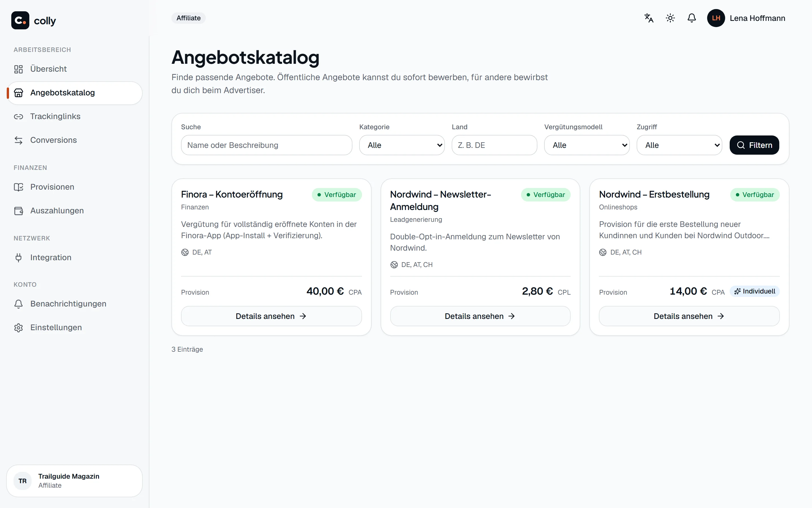Image resolution: width=812 pixels, height=508 pixels.
Task: Click the Individuell badge on Erstbestellung card
Action: tap(754, 291)
